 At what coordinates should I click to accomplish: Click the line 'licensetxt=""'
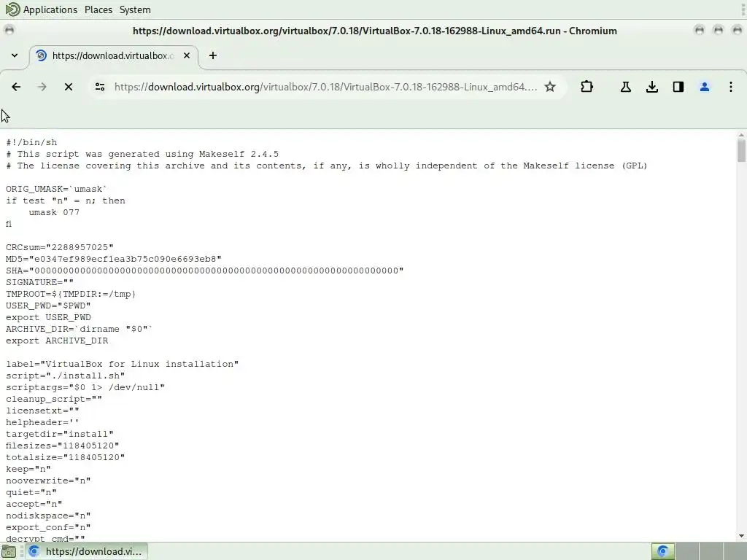(42, 411)
